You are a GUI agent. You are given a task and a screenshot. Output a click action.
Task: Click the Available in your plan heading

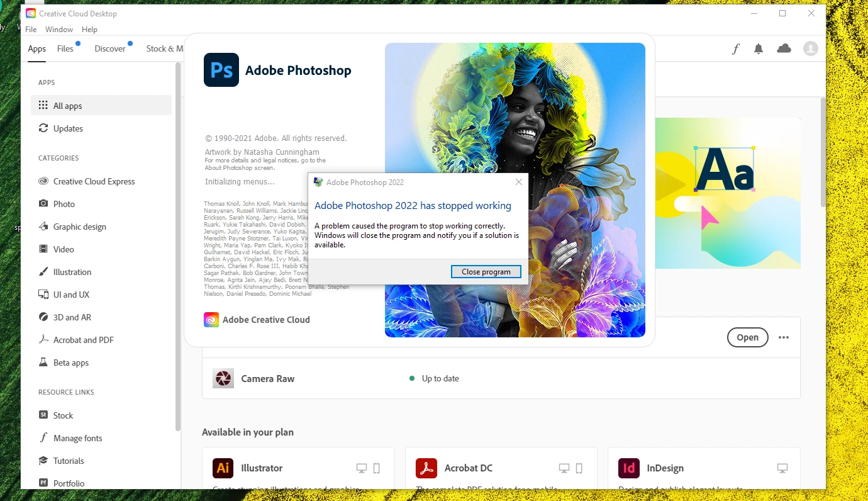pyautogui.click(x=248, y=432)
